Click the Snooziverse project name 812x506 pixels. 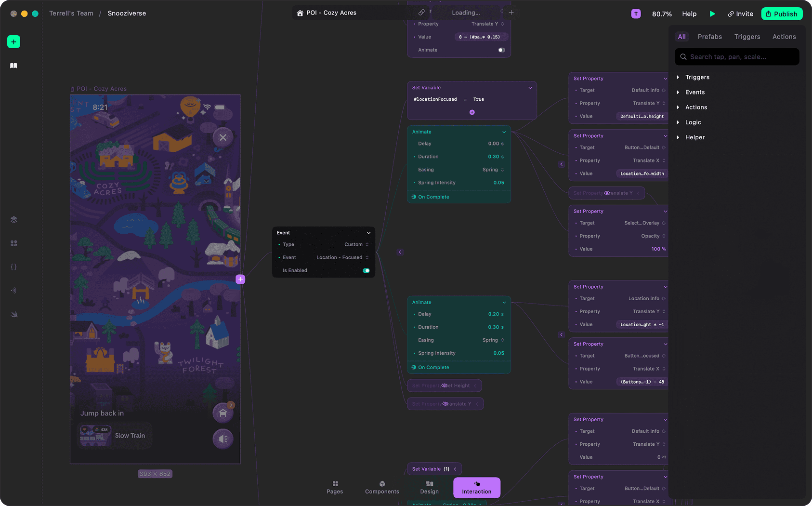click(127, 13)
